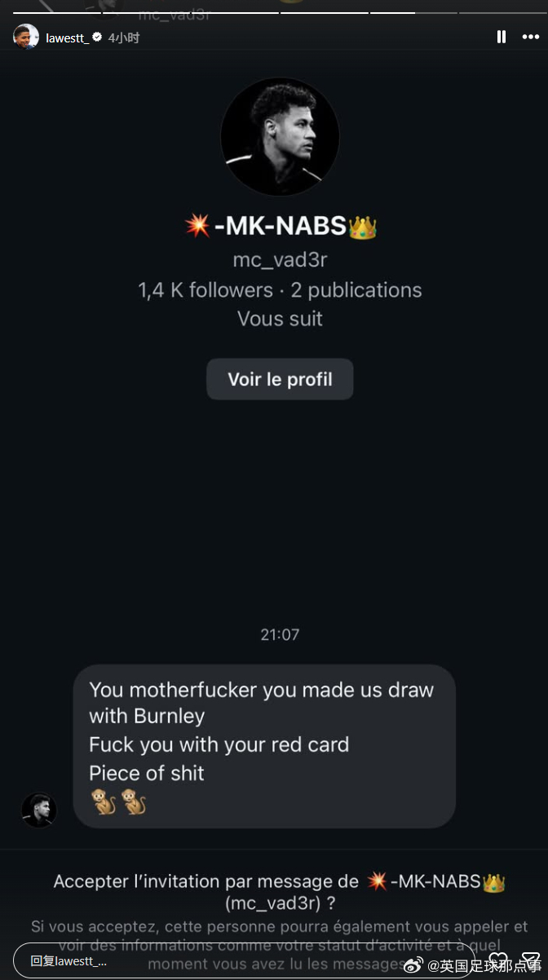
Task: Click the 4小时 story time label
Action: pos(124,38)
